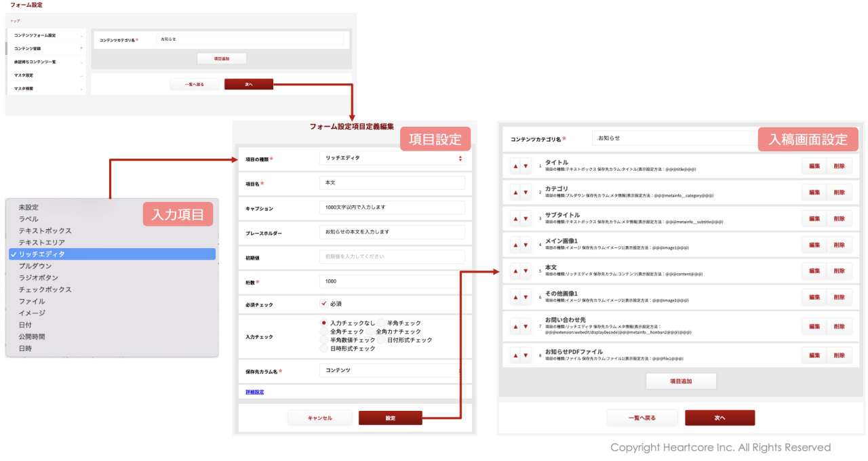Click the プレースホルダー input field
Screen dimensions: 868x461
click(392, 232)
